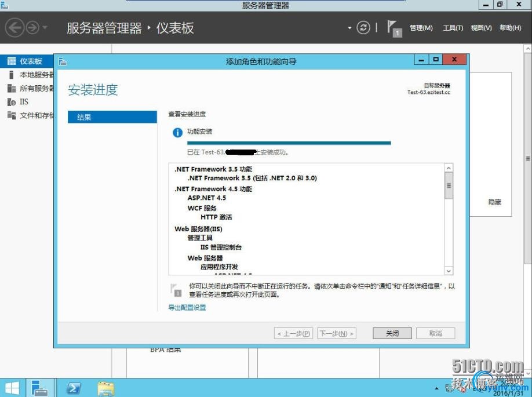The width and height of the screenshot is (532, 397).
Task: Click the '.NET Framework 3.5 功能' entry
Action: tap(213, 169)
